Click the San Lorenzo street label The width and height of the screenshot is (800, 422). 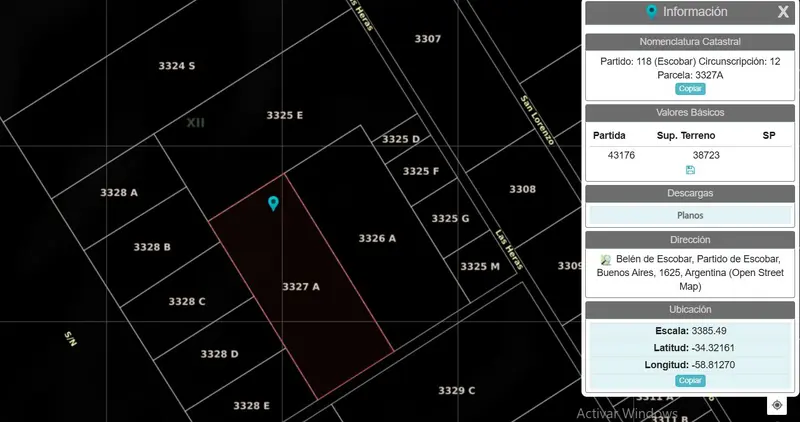pyautogui.click(x=537, y=120)
